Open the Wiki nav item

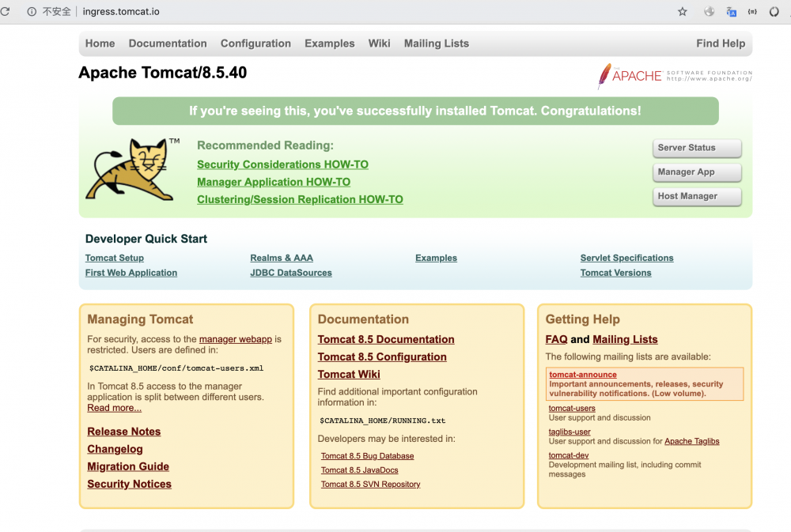coord(380,43)
